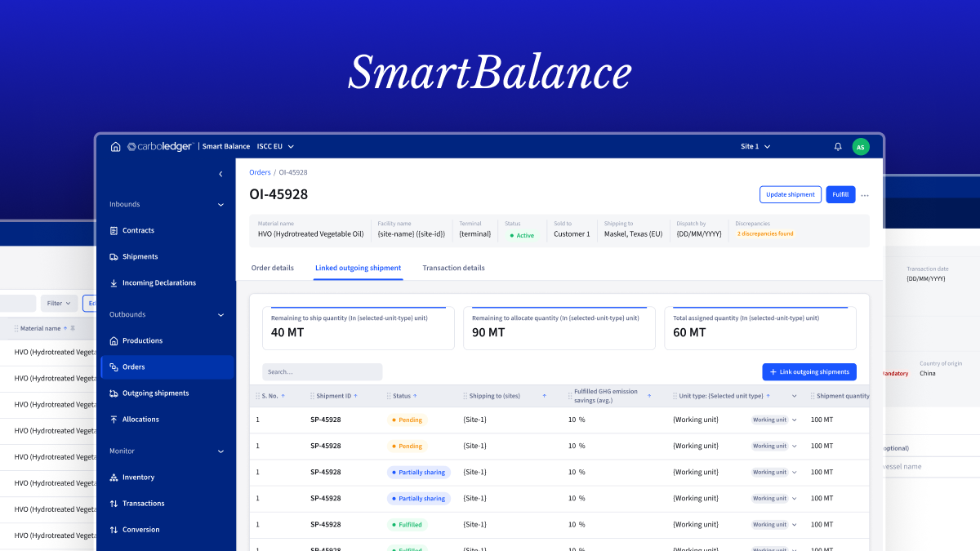Click the Active status badge
This screenshot has height=551, width=980.
tap(522, 235)
